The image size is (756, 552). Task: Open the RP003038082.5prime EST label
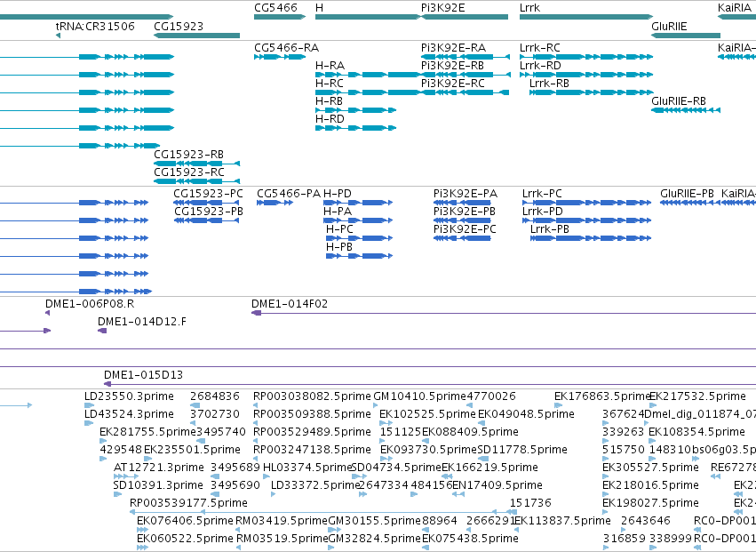(x=313, y=396)
